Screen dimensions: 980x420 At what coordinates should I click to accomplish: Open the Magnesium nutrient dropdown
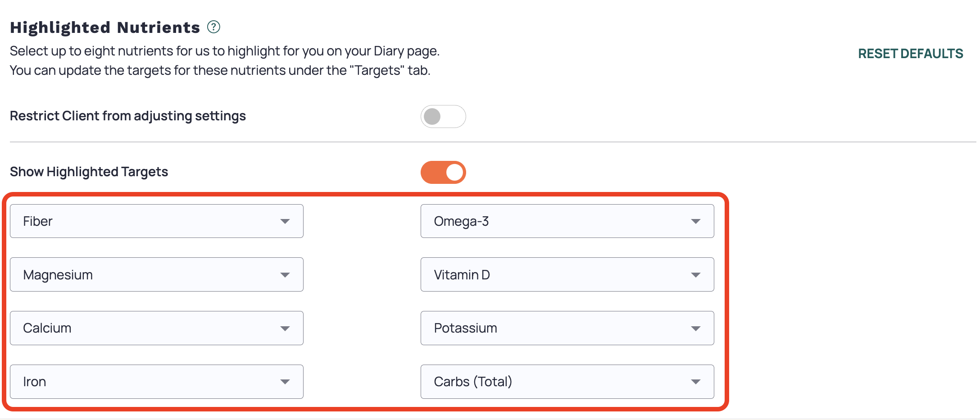(x=157, y=274)
